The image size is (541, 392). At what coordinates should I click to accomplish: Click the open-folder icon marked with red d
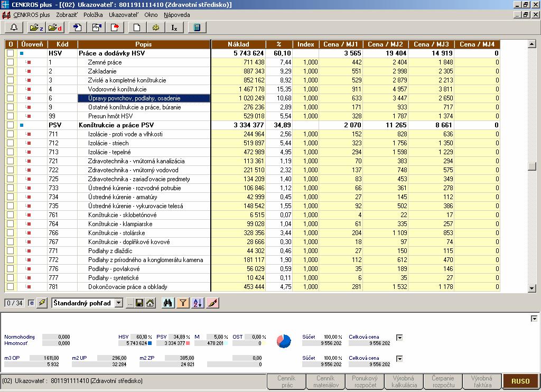pyautogui.click(x=54, y=27)
